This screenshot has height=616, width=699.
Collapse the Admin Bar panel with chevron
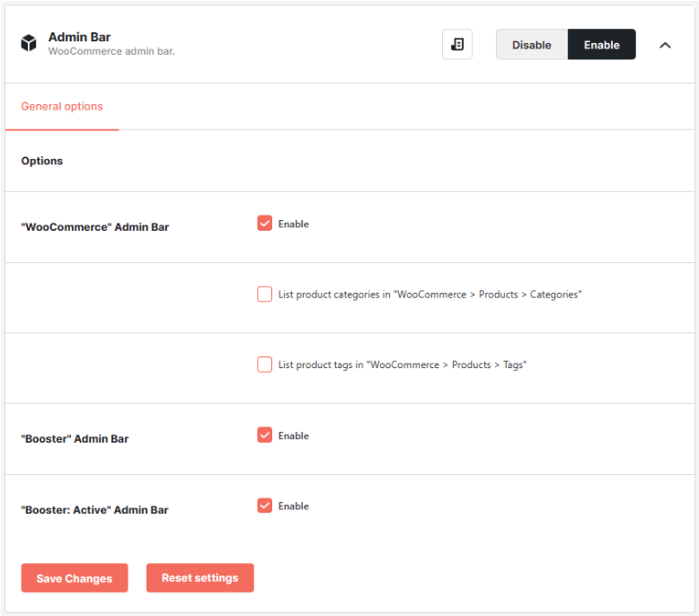coord(665,45)
